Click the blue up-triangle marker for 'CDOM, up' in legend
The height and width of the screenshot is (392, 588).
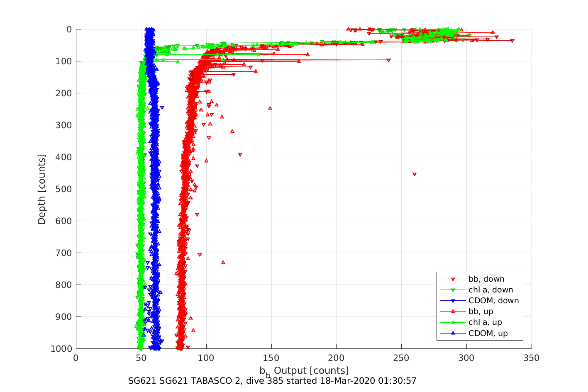[453, 333]
